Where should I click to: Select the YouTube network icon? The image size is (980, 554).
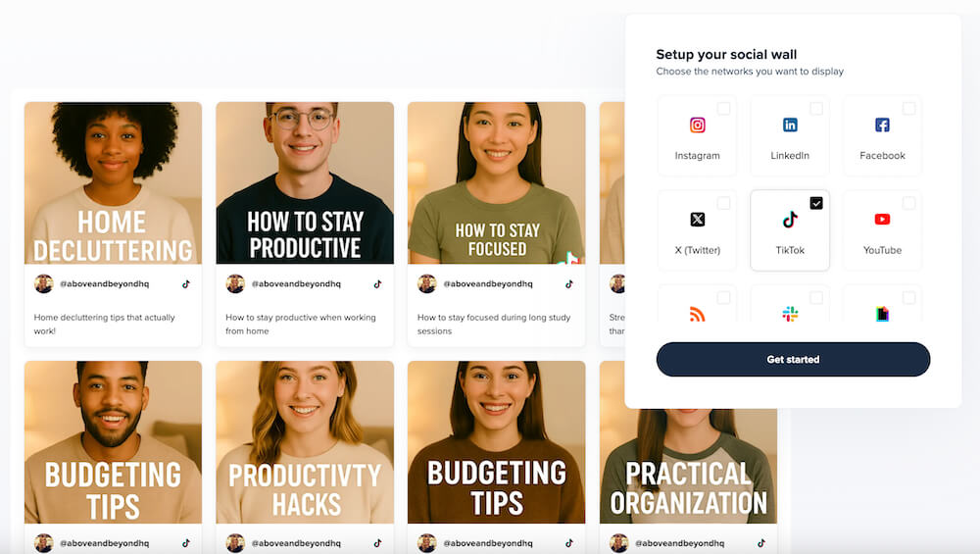[x=883, y=220]
